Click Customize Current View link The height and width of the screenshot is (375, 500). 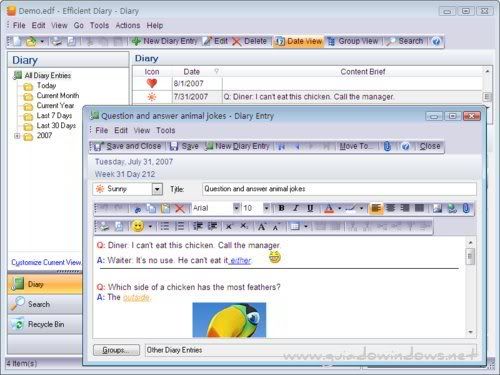(x=46, y=263)
